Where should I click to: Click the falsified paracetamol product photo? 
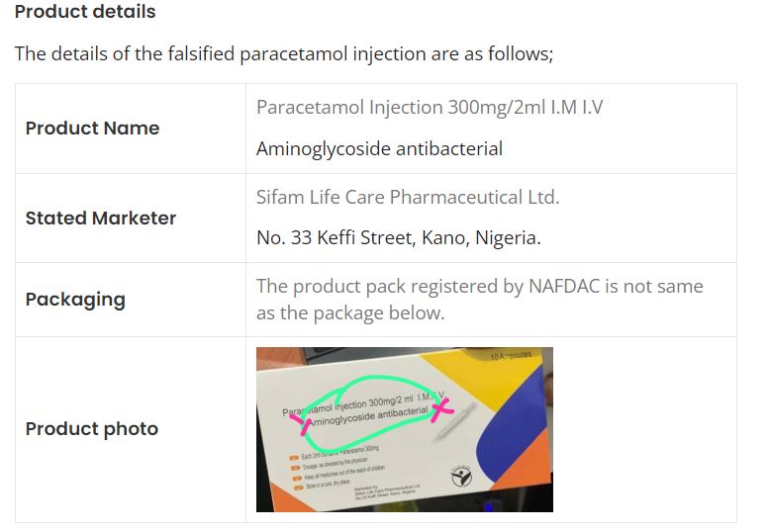click(x=404, y=429)
